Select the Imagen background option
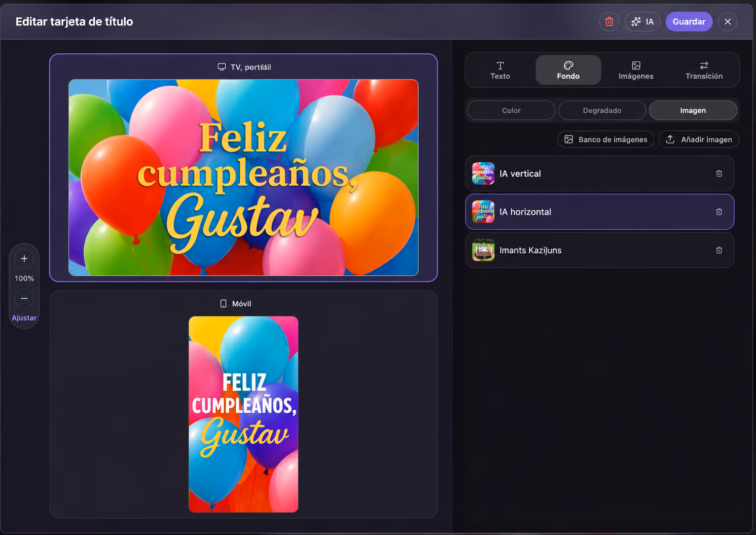756x535 pixels. click(x=693, y=110)
